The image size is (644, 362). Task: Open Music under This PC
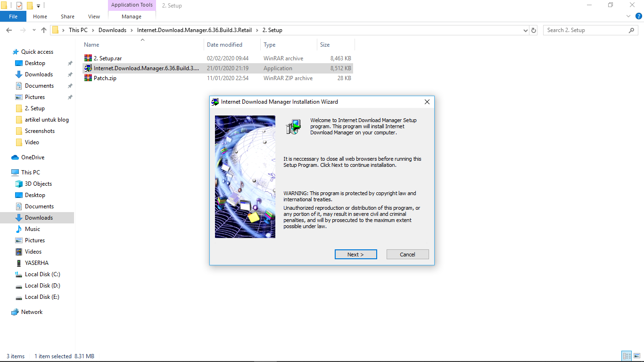[x=33, y=229]
